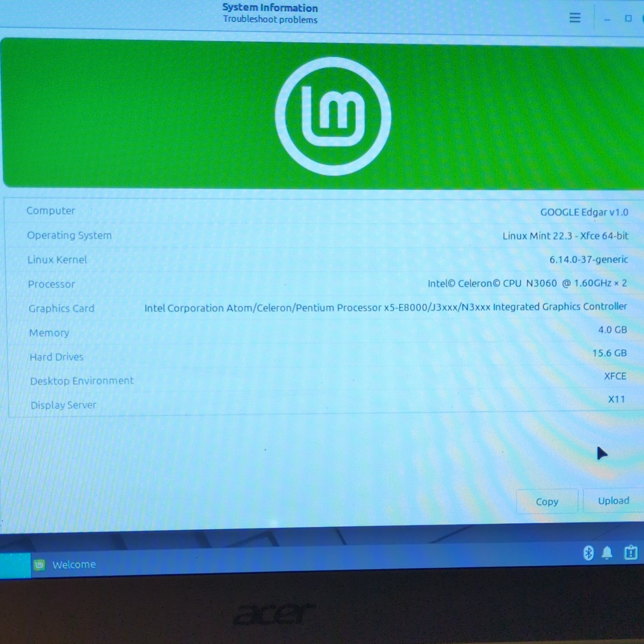Image resolution: width=644 pixels, height=644 pixels.
Task: Click the 'System Information' window title
Action: [270, 8]
